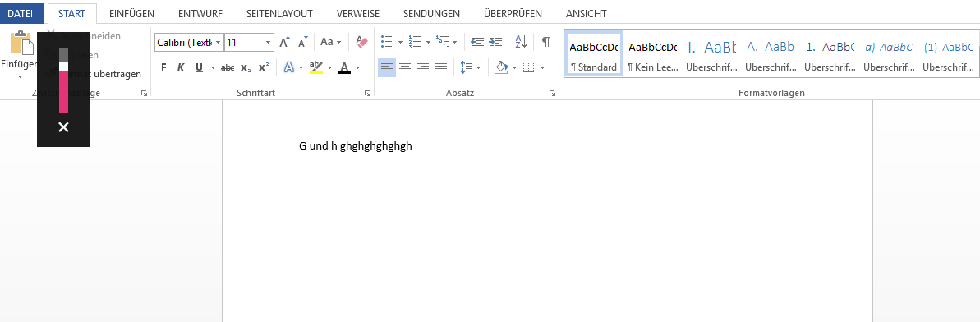
Task: Apply the Kein Leerraum style
Action: [653, 54]
